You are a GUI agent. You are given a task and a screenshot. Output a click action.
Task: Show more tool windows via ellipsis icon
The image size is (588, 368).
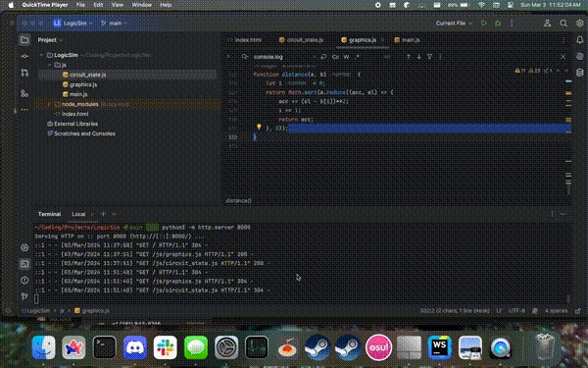[x=24, y=110]
